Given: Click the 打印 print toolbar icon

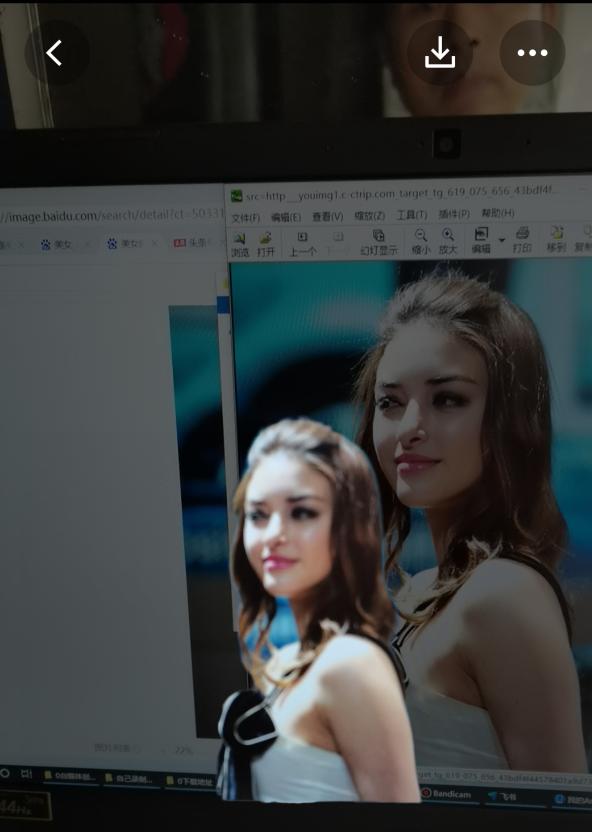Looking at the screenshot, I should click(523, 240).
